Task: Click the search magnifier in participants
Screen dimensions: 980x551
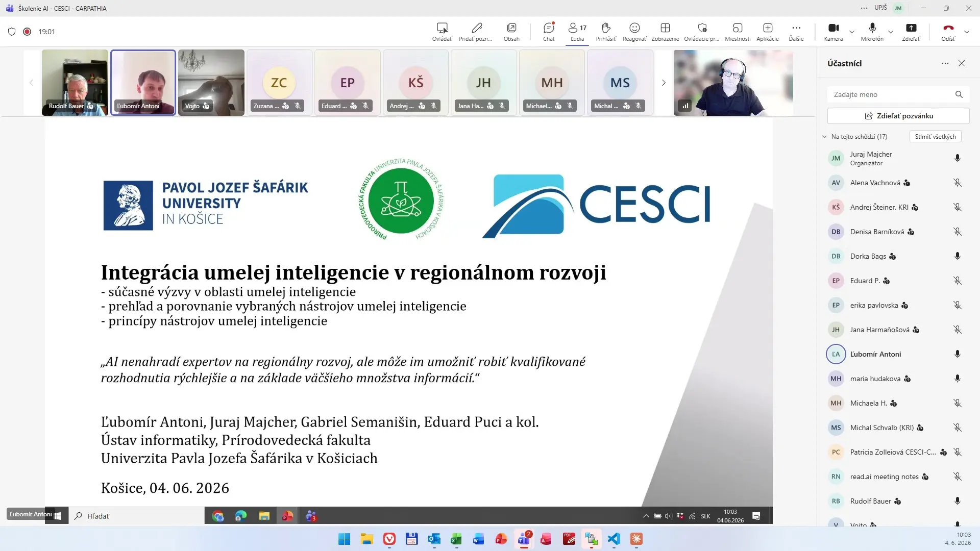Action: click(959, 94)
